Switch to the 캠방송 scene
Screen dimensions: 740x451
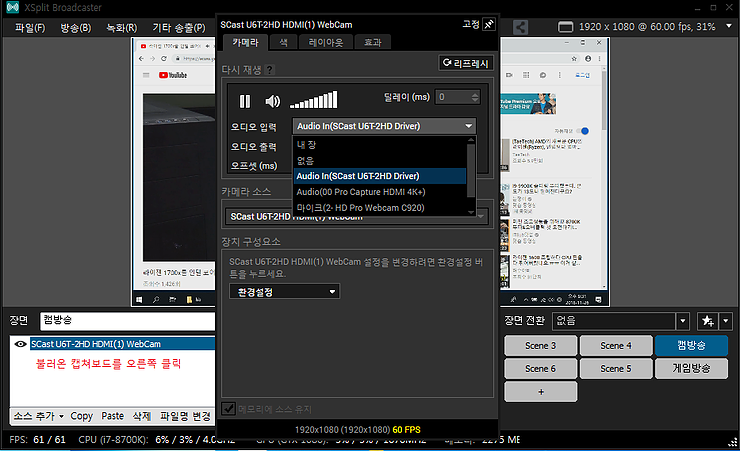tap(691, 345)
